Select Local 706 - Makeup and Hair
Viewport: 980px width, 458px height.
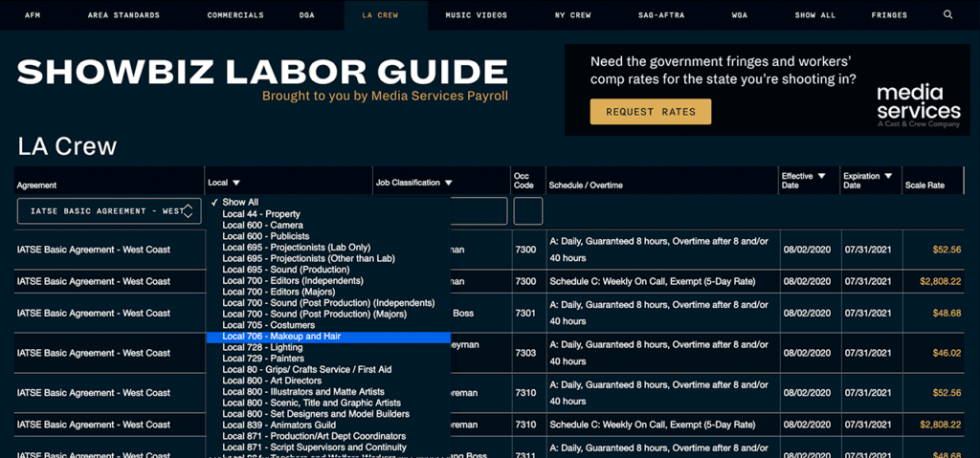click(328, 337)
